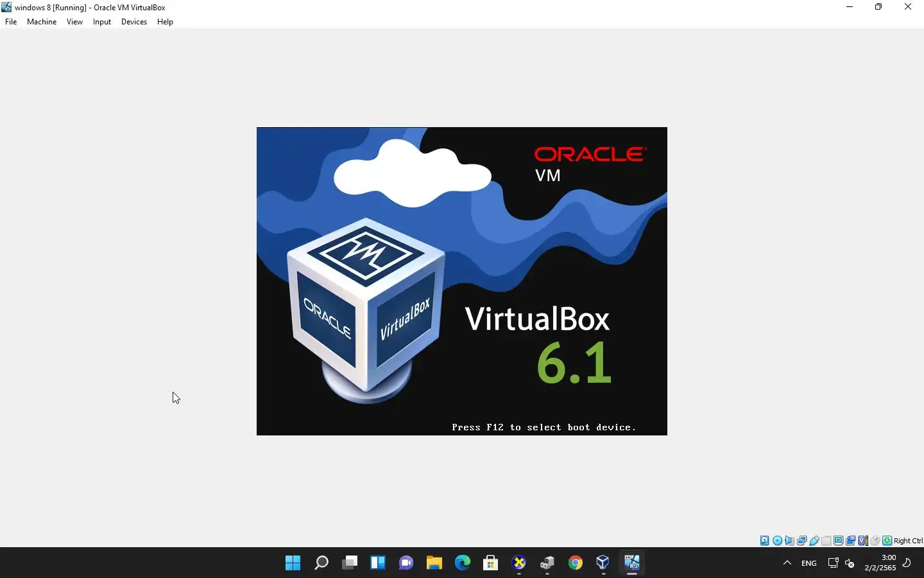The height and width of the screenshot is (578, 924).
Task: Click the mouse integration status icon
Action: pos(875,541)
